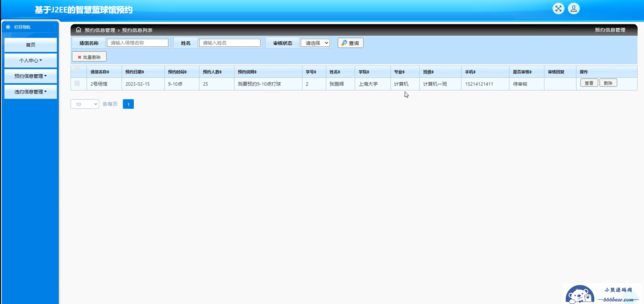Click 删除 for the 2号场馆 booking
Image resolution: width=644 pixels, height=304 pixels.
coord(608,83)
